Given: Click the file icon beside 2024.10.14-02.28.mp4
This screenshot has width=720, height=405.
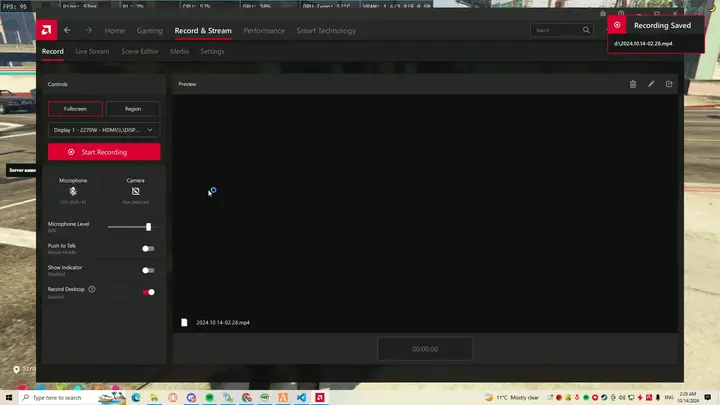Looking at the screenshot, I should (x=184, y=322).
